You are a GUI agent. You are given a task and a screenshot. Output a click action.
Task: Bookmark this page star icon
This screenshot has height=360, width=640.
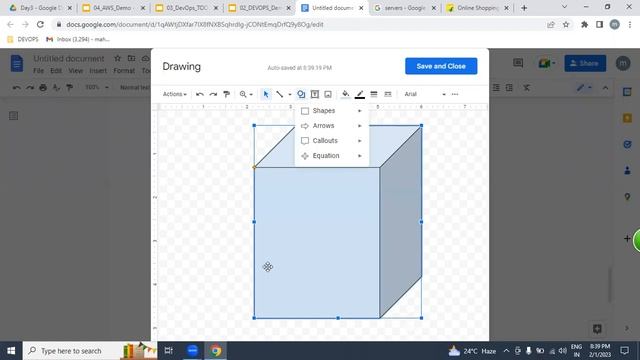pos(566,24)
